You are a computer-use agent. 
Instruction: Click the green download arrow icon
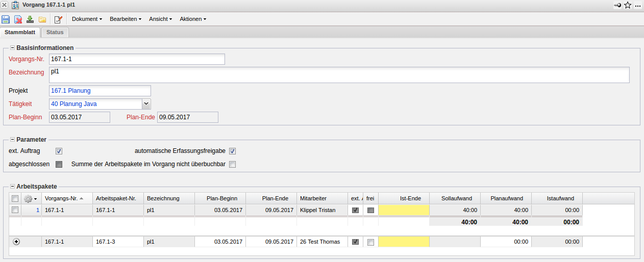point(30,19)
